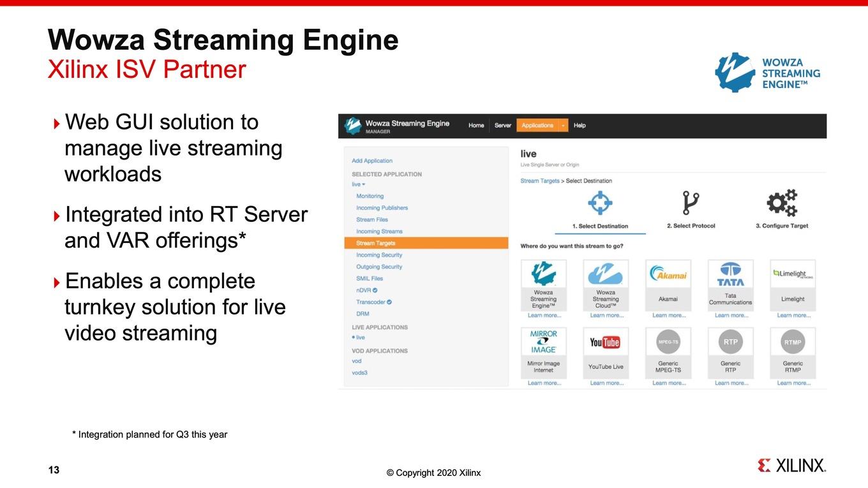Open Monitoring in the sidebar
The image size is (868, 488).
[370, 196]
